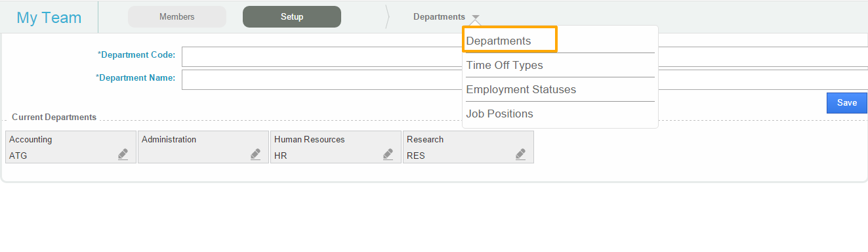
Task: Click the blue Save button
Action: pyautogui.click(x=847, y=103)
